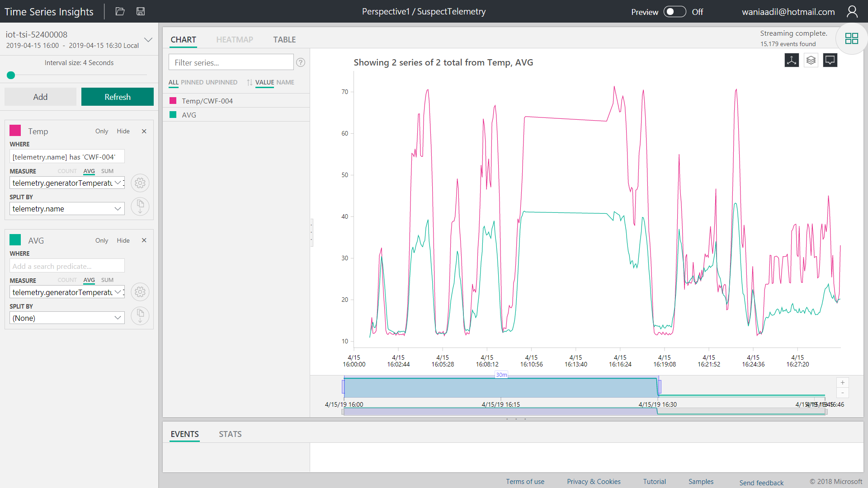Show only the AVG series
This screenshot has height=488, width=868.
coord(102,240)
